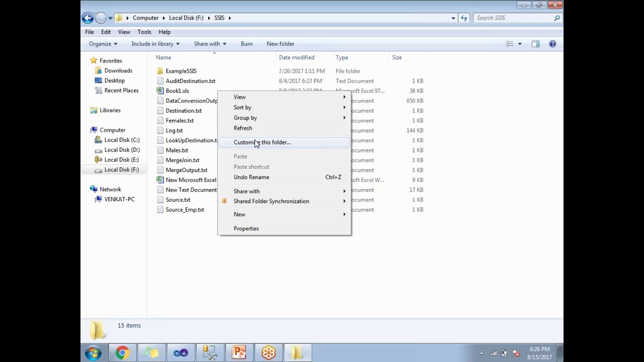Choose Refresh in the context menu

(284, 128)
